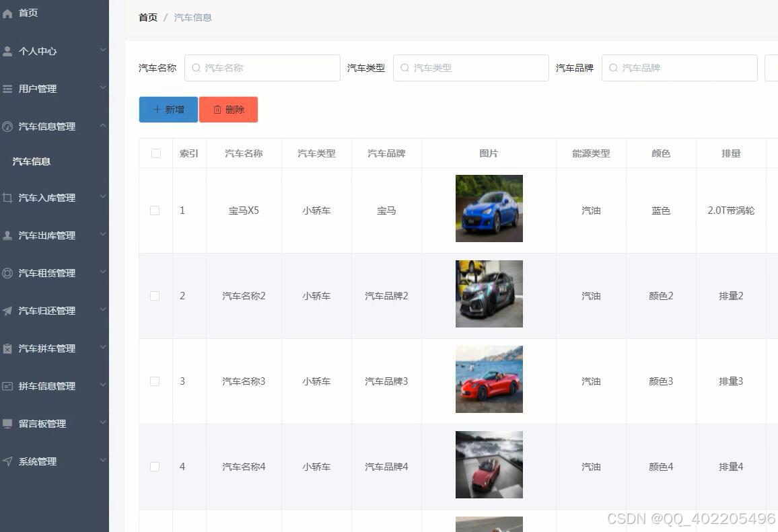Viewport: 778px width, 532px height.
Task: Click the crop icon beside 汽车入库管理
Action: pyautogui.click(x=7, y=198)
